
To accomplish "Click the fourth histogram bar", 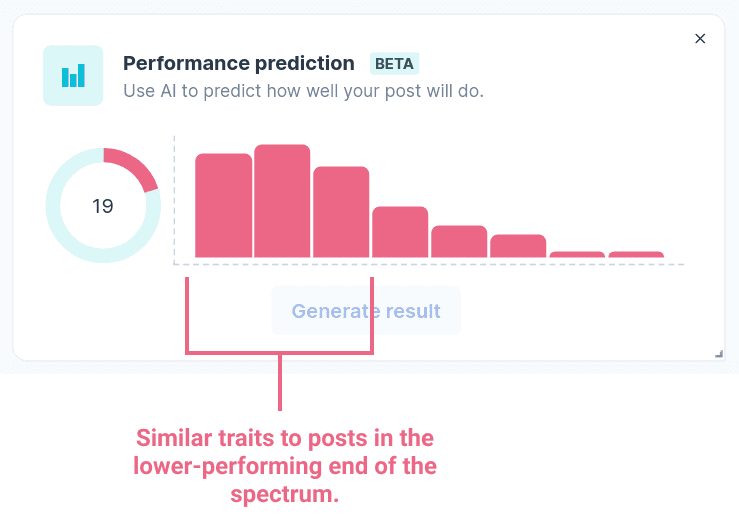I will pyautogui.click(x=400, y=232).
